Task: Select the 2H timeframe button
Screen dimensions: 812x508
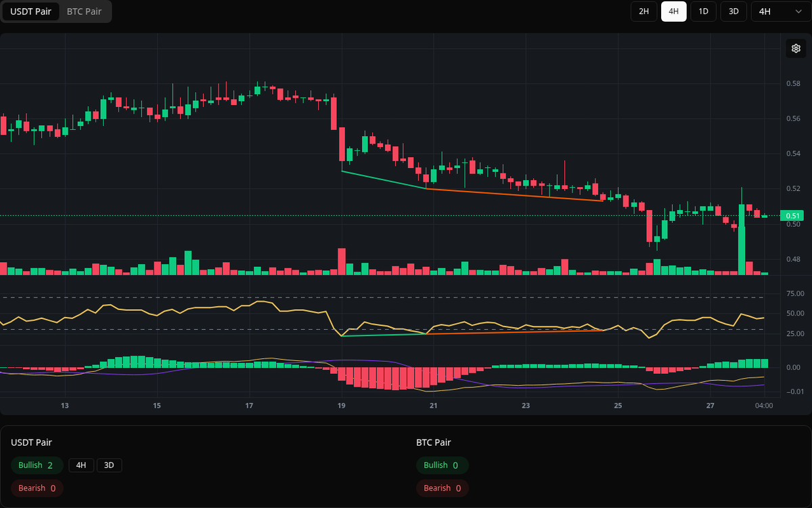Action: [644, 12]
